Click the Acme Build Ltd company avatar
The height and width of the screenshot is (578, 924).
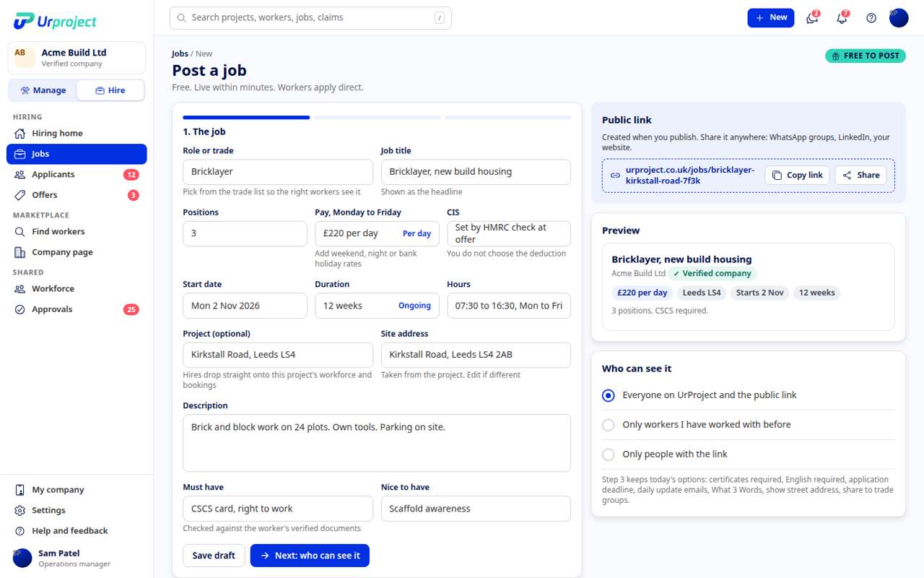click(x=25, y=58)
